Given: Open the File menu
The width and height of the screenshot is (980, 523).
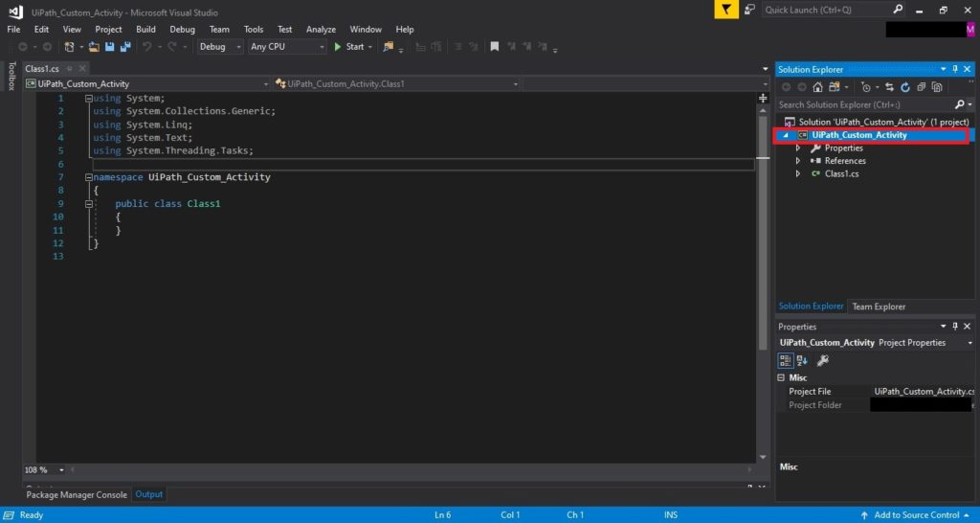Looking at the screenshot, I should click(13, 30).
